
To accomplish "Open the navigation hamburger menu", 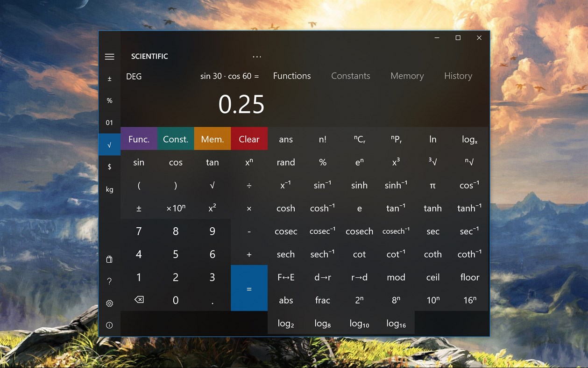I will click(x=109, y=57).
